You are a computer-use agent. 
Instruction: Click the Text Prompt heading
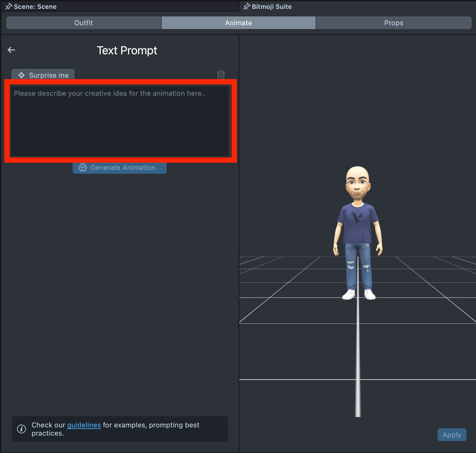pos(127,51)
